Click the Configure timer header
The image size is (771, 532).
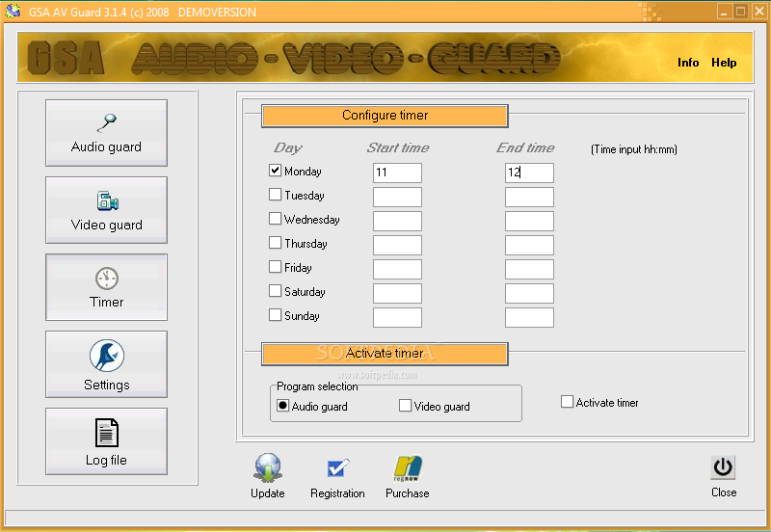385,116
